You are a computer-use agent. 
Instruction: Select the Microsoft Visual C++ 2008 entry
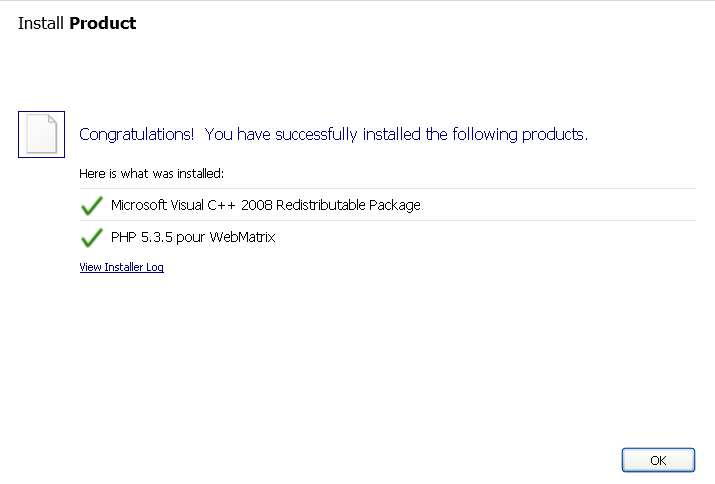point(265,205)
